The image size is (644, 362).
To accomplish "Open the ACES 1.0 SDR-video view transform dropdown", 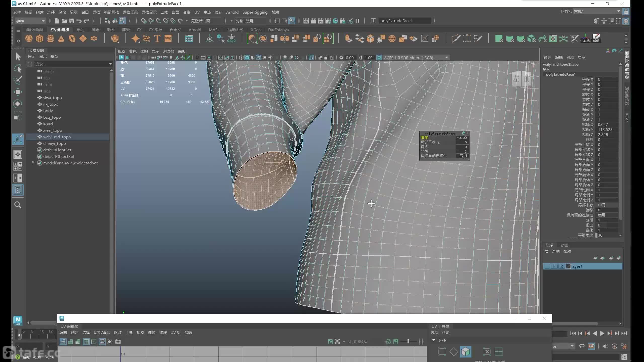I will (x=416, y=58).
